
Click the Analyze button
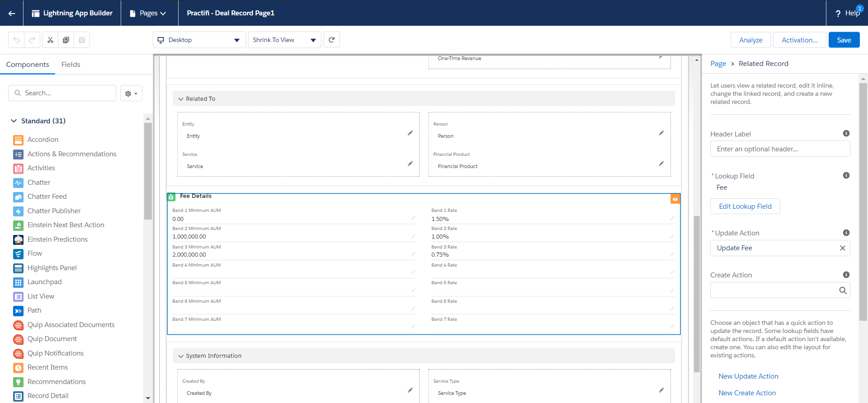click(x=751, y=40)
